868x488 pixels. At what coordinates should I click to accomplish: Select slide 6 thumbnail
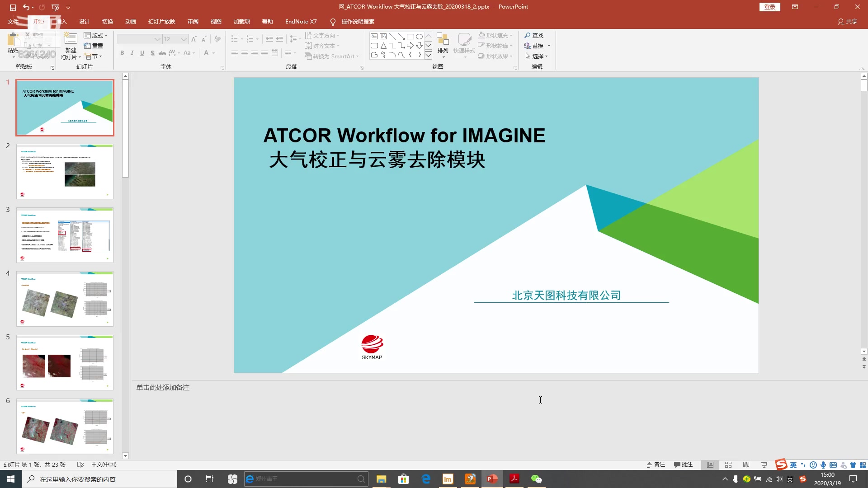point(65,427)
